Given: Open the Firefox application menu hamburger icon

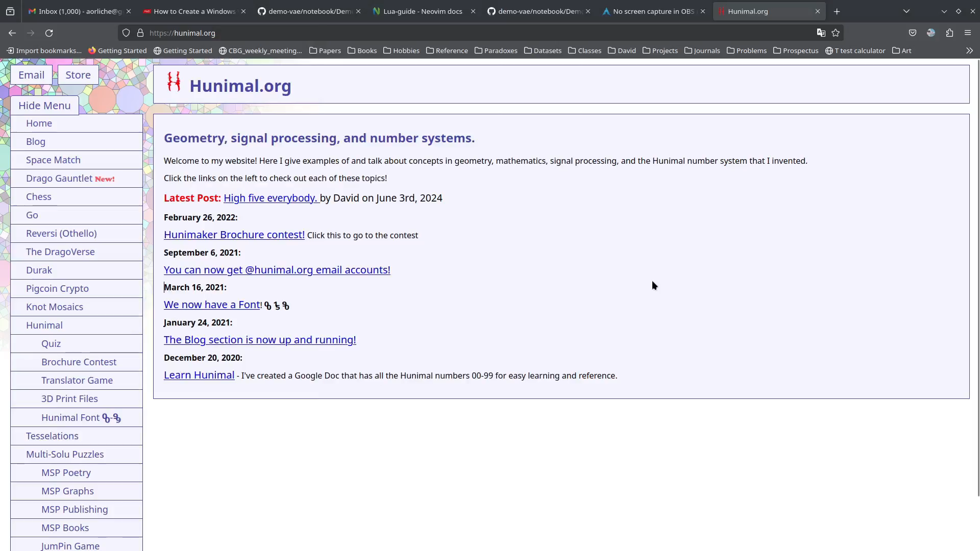Looking at the screenshot, I should coord(968,33).
